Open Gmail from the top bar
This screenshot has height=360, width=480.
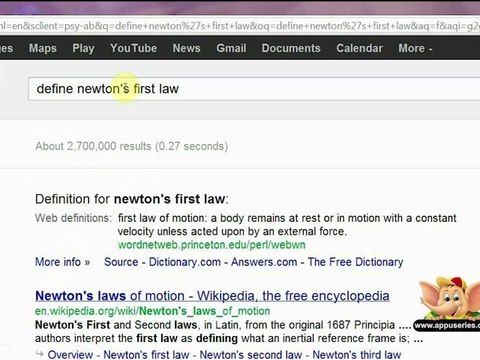[231, 48]
